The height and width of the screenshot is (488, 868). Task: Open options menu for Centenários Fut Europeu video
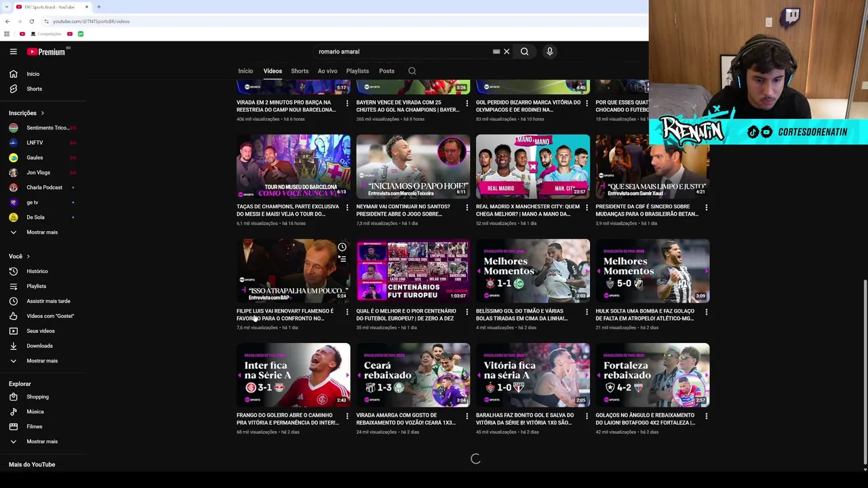(467, 312)
